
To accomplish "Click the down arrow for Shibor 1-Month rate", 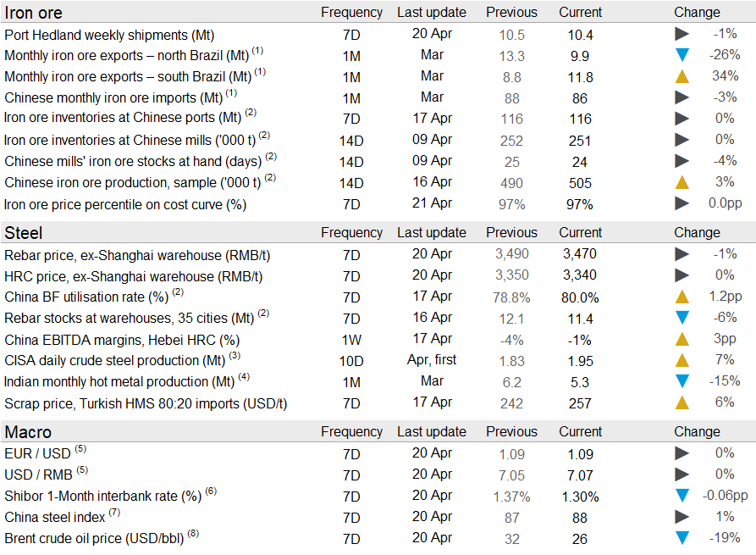I will pos(682,496).
